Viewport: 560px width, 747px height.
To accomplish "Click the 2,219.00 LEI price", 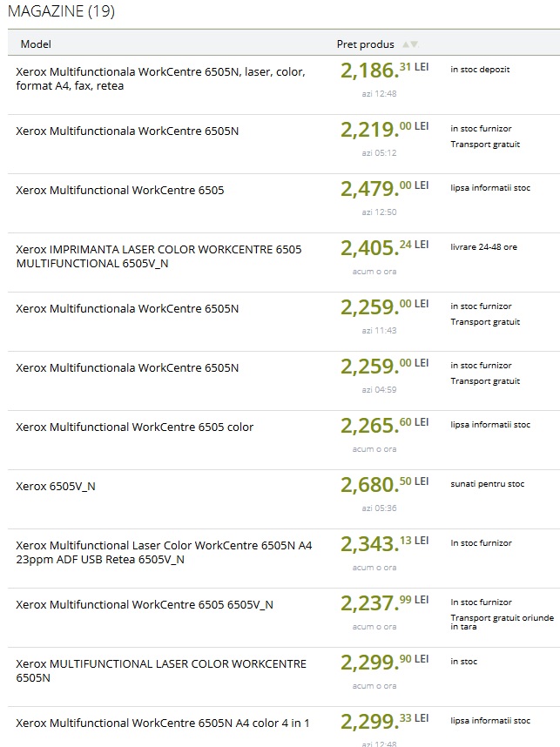I will pyautogui.click(x=385, y=129).
